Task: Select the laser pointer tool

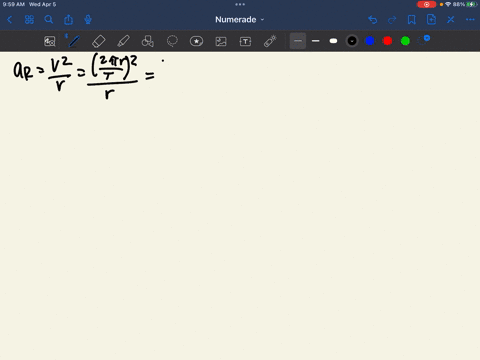Action: 270,41
